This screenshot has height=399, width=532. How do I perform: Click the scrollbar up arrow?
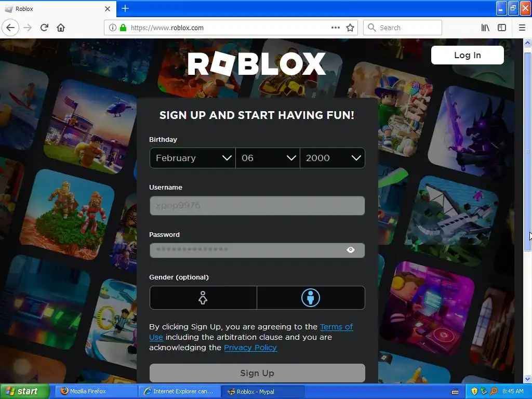click(x=527, y=43)
